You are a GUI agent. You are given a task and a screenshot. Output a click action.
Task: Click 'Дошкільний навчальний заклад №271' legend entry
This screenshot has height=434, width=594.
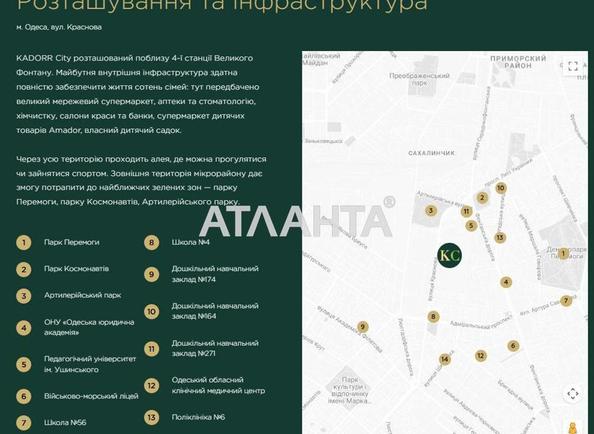[215, 348]
